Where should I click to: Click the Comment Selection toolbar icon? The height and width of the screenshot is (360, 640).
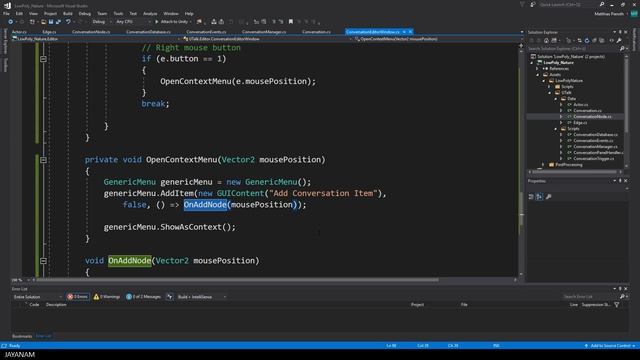(x=274, y=22)
